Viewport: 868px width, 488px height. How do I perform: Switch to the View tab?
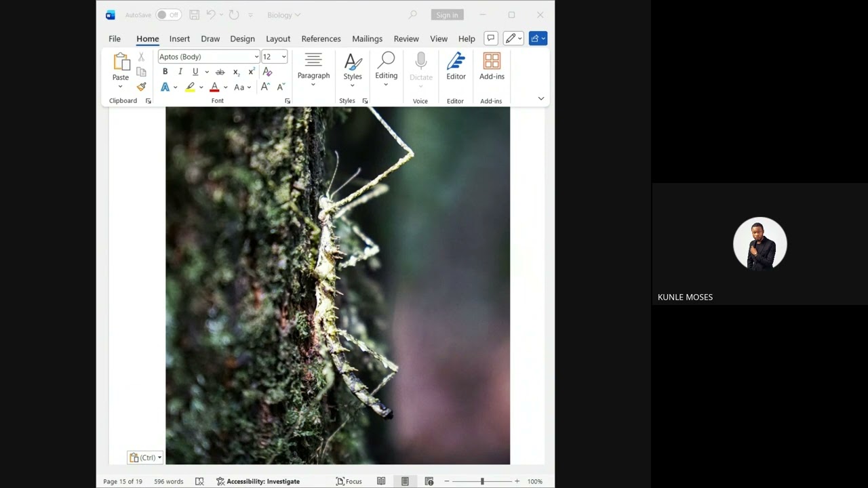[x=439, y=39]
